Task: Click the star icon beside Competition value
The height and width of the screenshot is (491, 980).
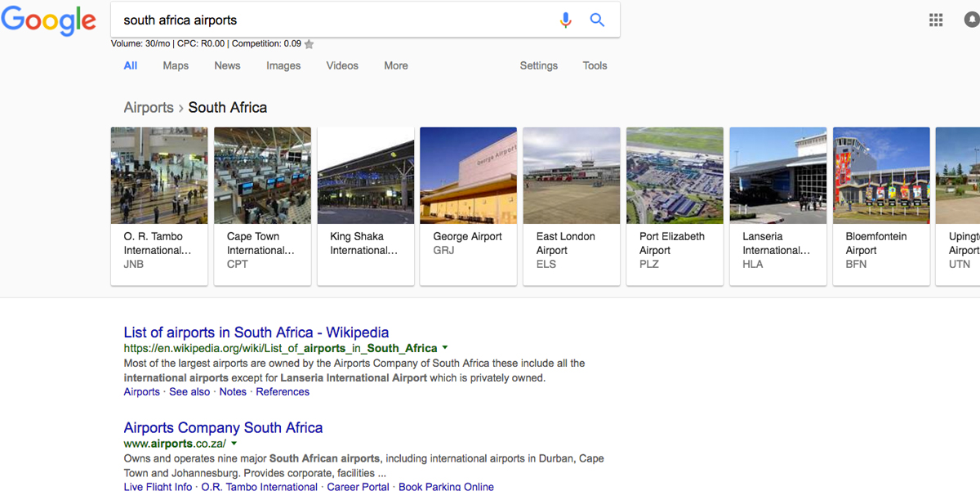Action: pos(309,44)
